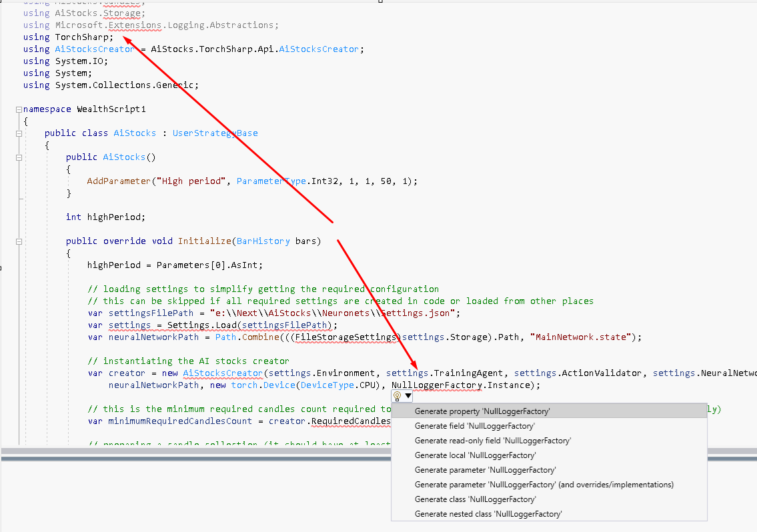Place cursor in the Settings.json path string

[333, 313]
